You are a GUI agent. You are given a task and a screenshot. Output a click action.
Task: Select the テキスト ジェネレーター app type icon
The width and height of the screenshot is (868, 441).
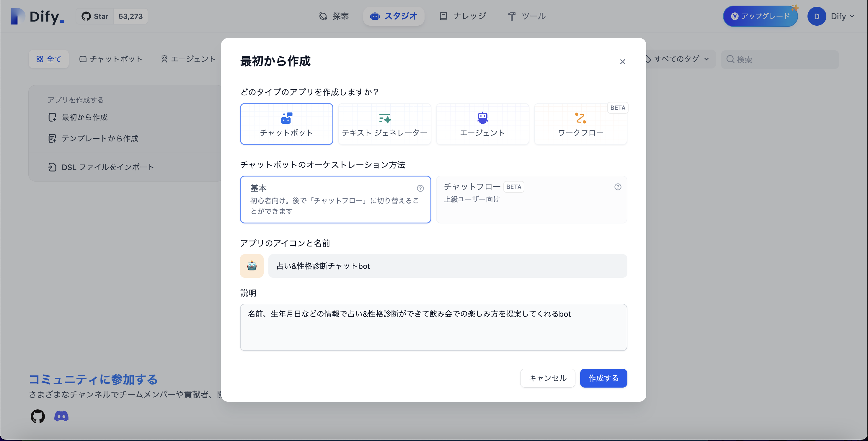[x=384, y=118]
